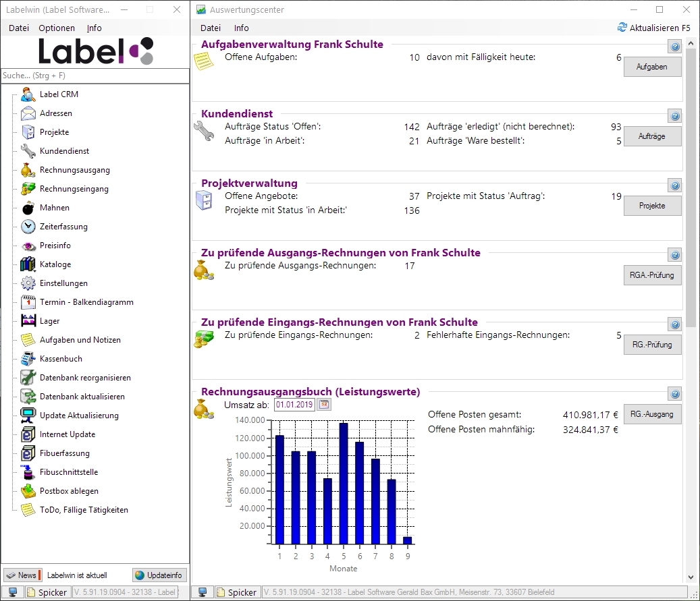This screenshot has width=700, height=601.
Task: Open the Fibuerfassung icon
Action: tap(28, 453)
